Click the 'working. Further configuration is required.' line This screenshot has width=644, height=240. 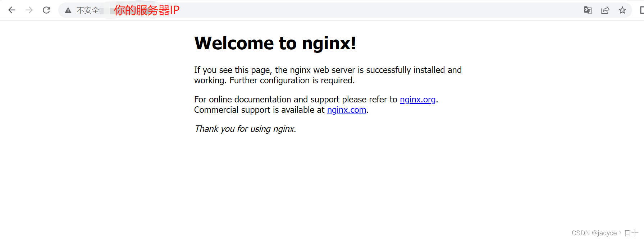pos(274,80)
